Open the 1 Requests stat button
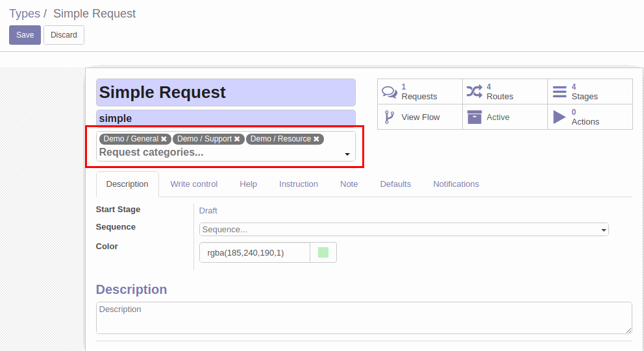644x351 pixels. coord(420,91)
